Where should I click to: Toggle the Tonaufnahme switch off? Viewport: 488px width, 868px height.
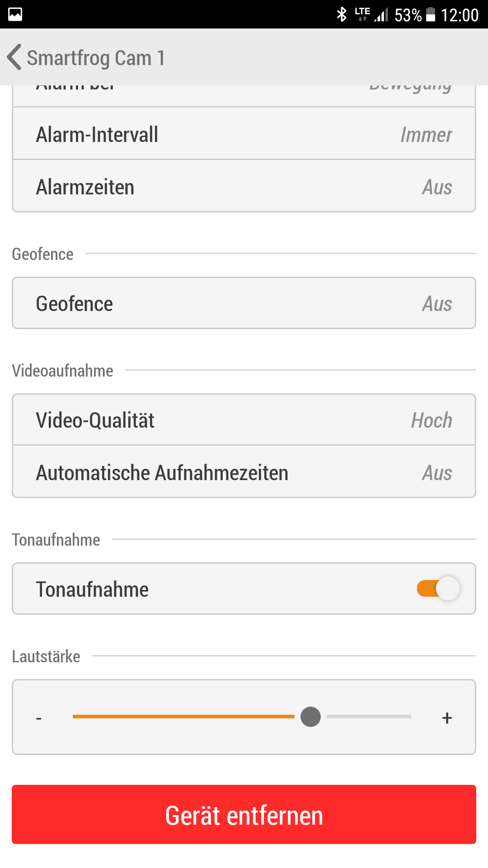click(x=438, y=589)
